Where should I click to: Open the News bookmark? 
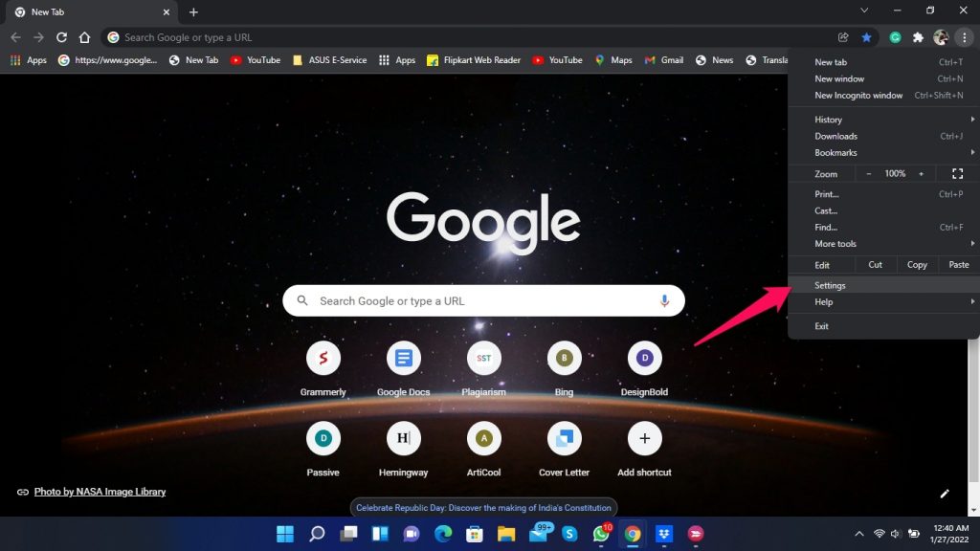click(714, 60)
